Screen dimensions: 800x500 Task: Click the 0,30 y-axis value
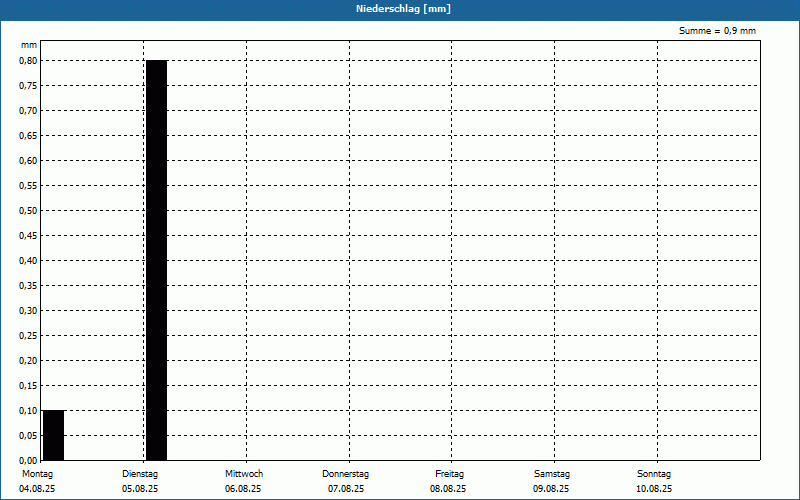28,311
